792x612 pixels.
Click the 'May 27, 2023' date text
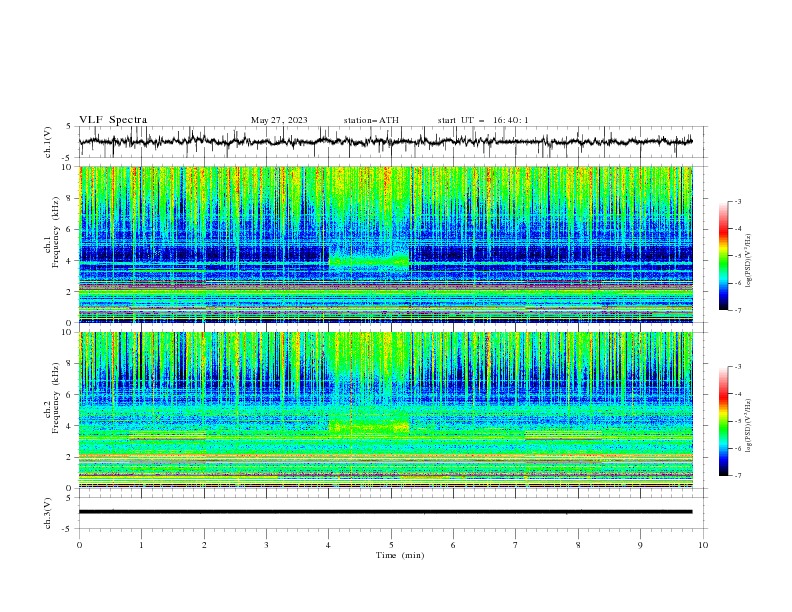click(279, 120)
